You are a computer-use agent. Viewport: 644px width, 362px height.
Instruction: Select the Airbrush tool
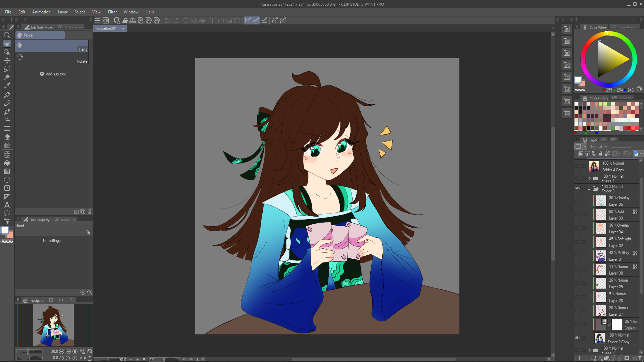tap(7, 120)
